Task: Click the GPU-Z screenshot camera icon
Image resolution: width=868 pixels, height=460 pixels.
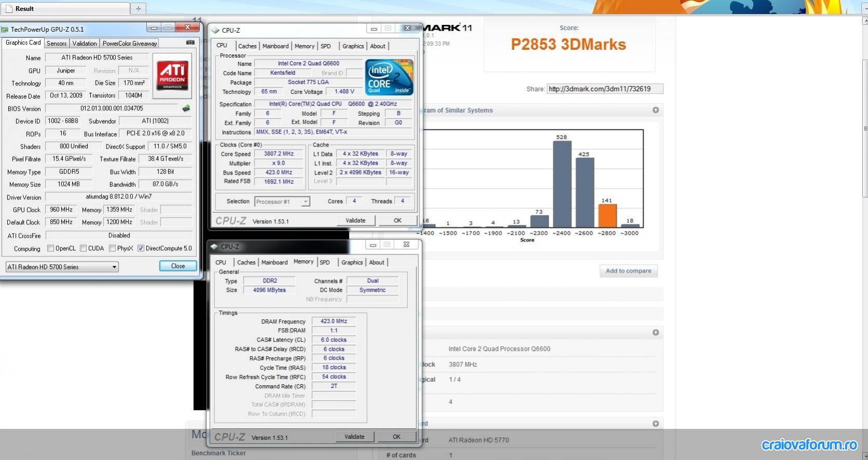Action: (190, 43)
